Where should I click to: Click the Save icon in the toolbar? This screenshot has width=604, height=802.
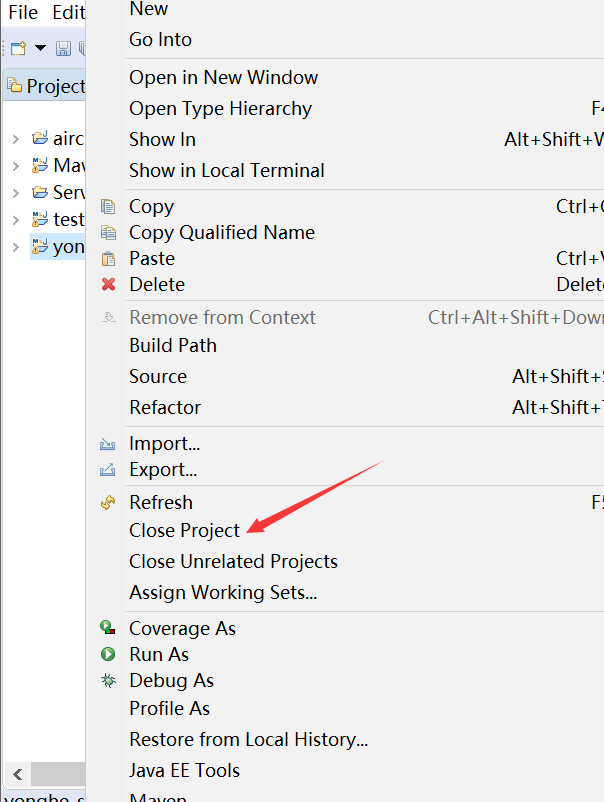(63, 48)
